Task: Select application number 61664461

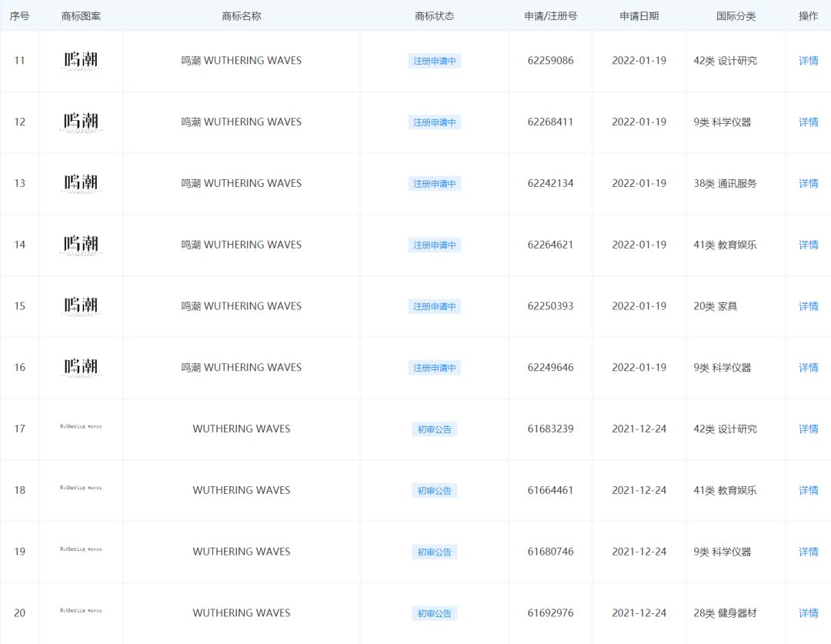Action: (550, 490)
